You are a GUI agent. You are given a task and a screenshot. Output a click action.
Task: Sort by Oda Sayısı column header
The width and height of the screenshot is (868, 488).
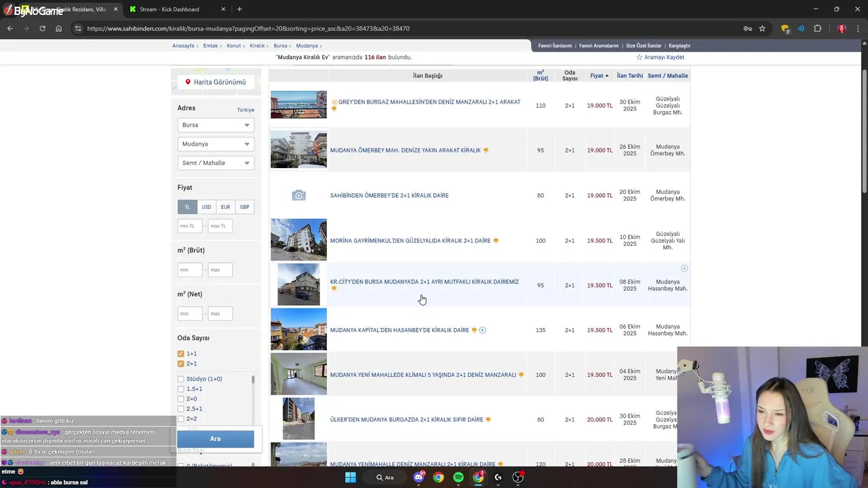coord(570,75)
